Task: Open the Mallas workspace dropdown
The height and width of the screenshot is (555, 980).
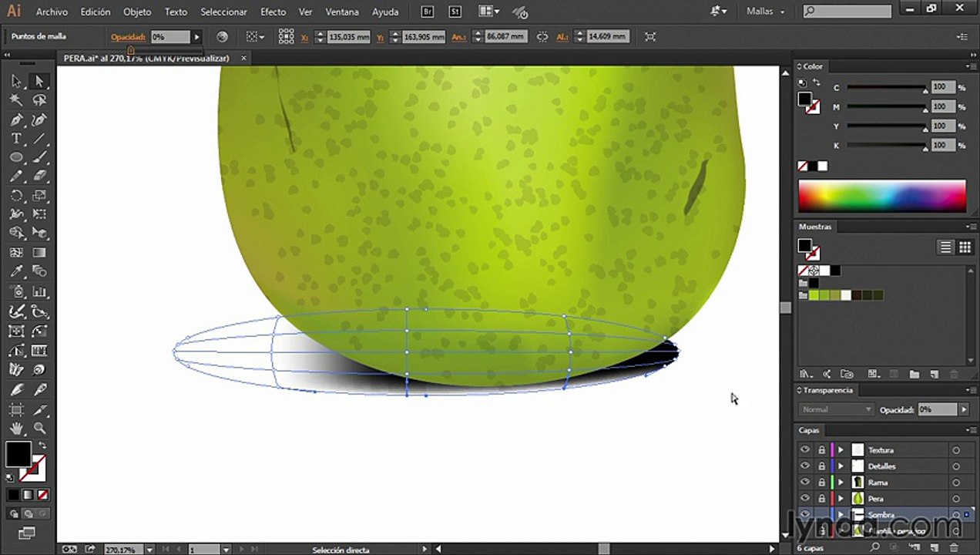Action: coord(765,12)
